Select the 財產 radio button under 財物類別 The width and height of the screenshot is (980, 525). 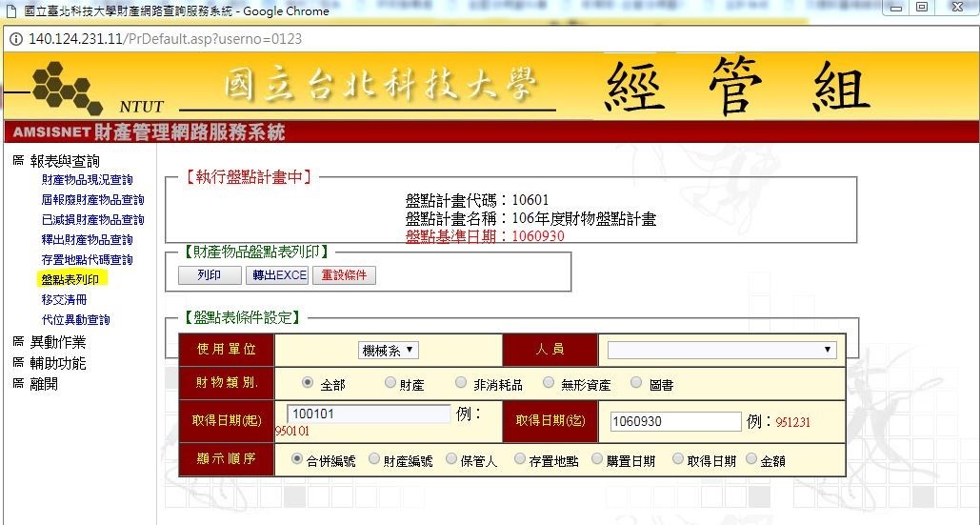pos(390,383)
